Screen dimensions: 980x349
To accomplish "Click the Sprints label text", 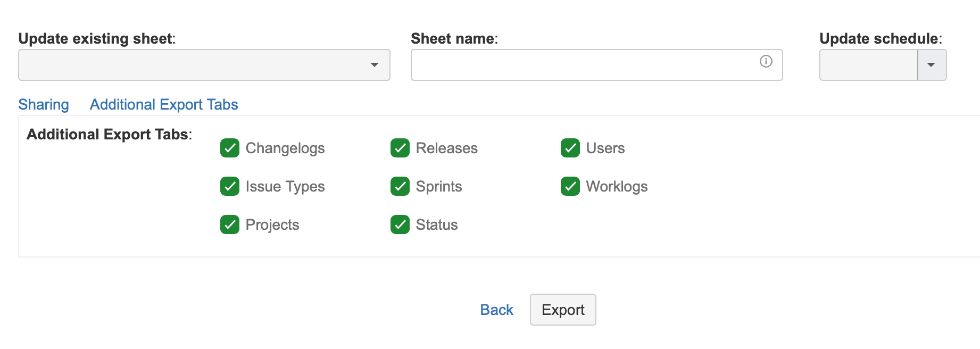I will tap(439, 187).
